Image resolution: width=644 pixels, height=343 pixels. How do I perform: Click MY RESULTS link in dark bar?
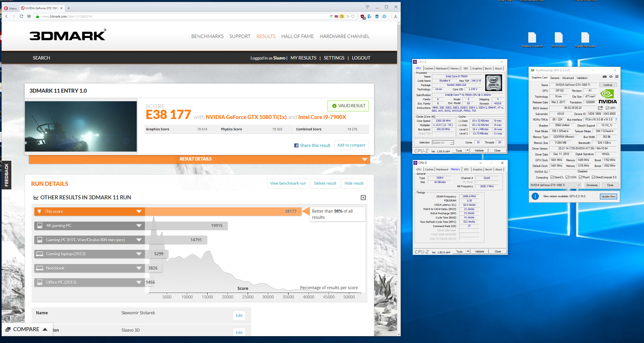tap(303, 58)
